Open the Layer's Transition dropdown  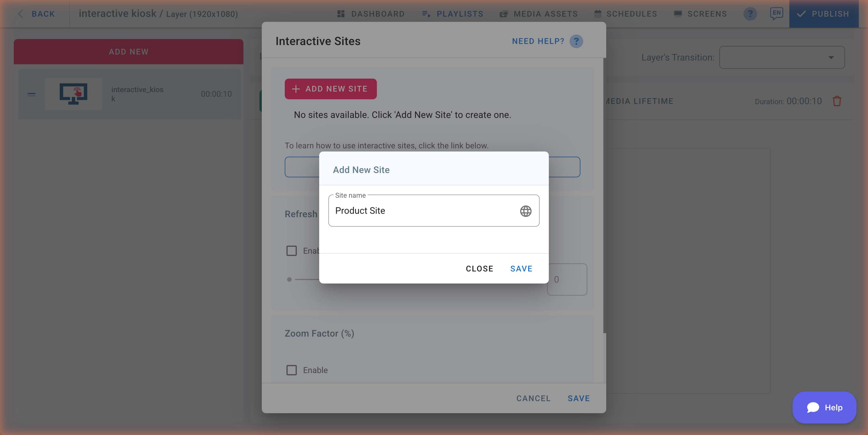pyautogui.click(x=781, y=57)
